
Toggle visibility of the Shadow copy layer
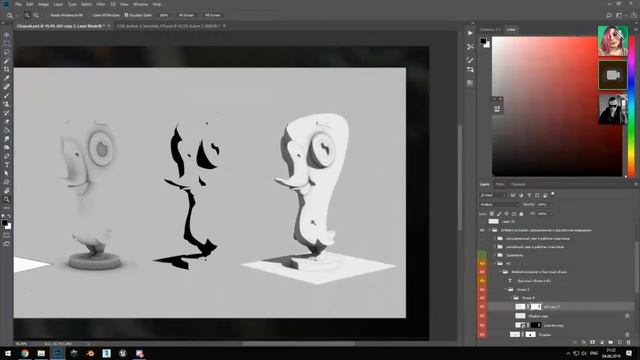tap(482, 316)
